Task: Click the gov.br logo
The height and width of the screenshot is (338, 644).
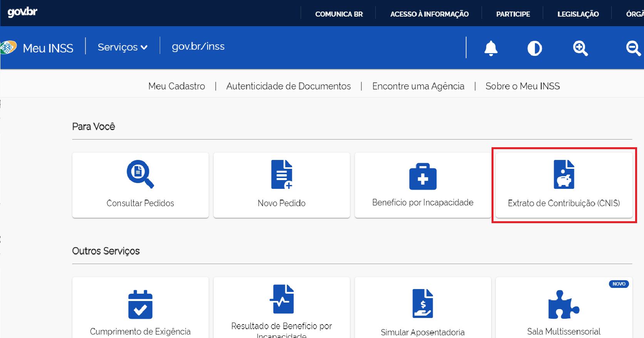Action: pos(22,12)
